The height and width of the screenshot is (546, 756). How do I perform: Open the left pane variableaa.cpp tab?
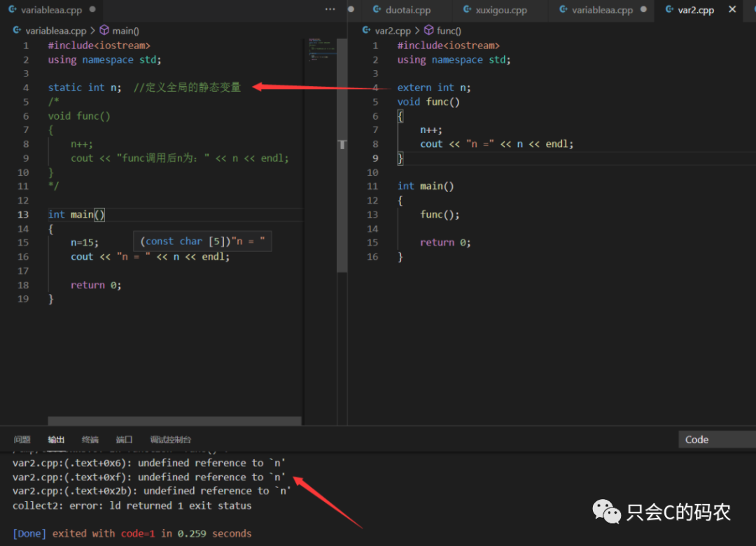click(51, 10)
